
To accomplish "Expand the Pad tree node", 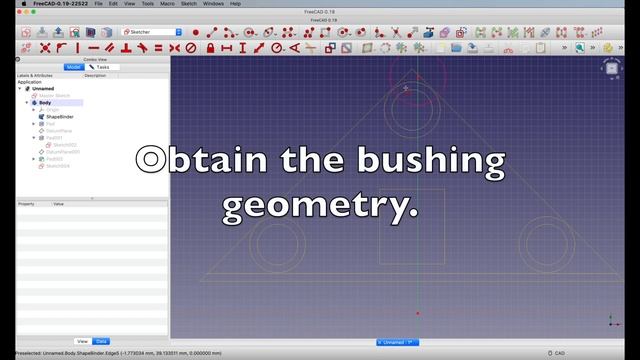I will pyautogui.click(x=34, y=124).
